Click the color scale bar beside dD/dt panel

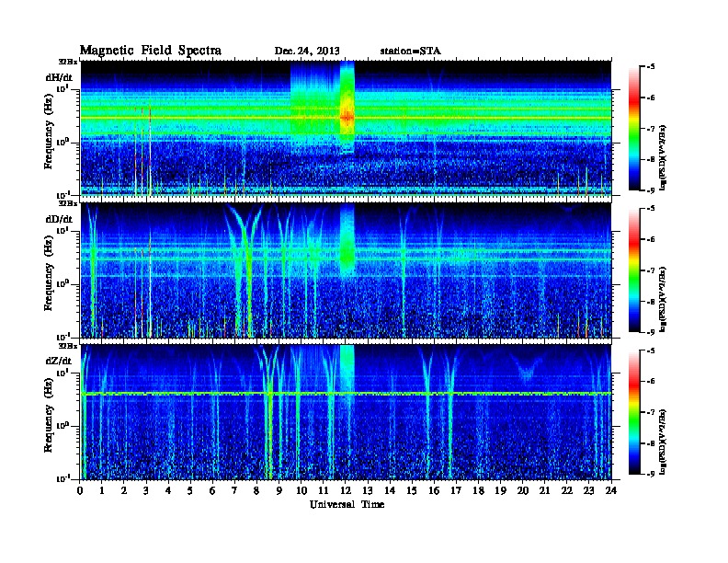(634, 270)
